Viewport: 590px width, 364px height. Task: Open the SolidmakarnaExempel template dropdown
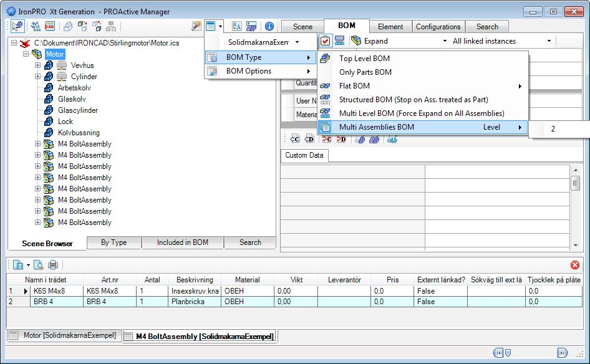[x=297, y=42]
